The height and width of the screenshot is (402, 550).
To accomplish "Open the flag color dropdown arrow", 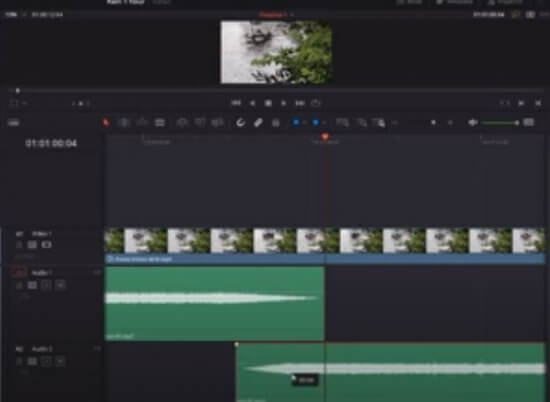I will point(304,123).
